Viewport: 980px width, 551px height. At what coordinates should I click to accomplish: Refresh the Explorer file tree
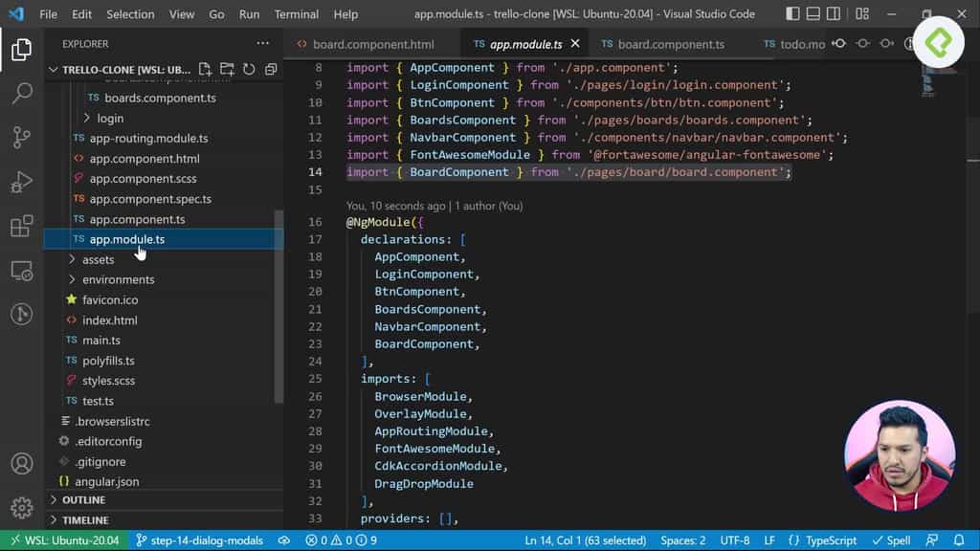247,69
